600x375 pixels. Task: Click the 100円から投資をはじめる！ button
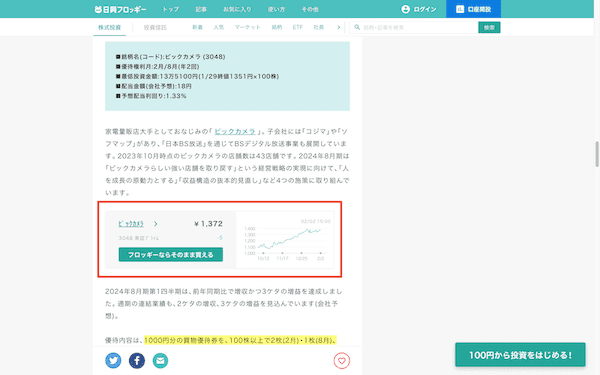pos(520,355)
